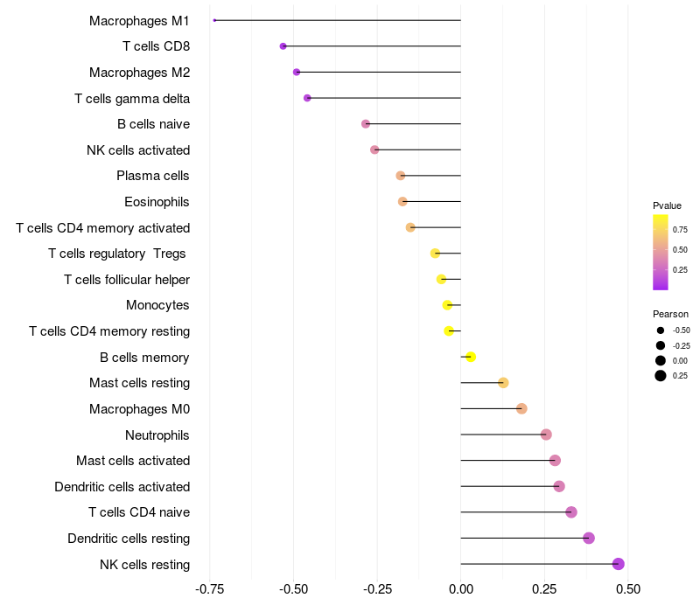Click the Dendritic cells resting point

589,538
